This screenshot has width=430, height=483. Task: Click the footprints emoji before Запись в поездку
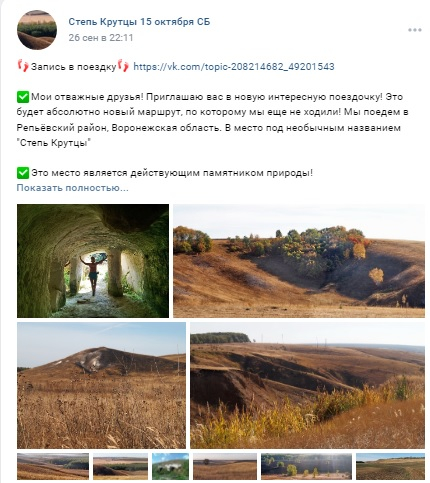coord(23,66)
